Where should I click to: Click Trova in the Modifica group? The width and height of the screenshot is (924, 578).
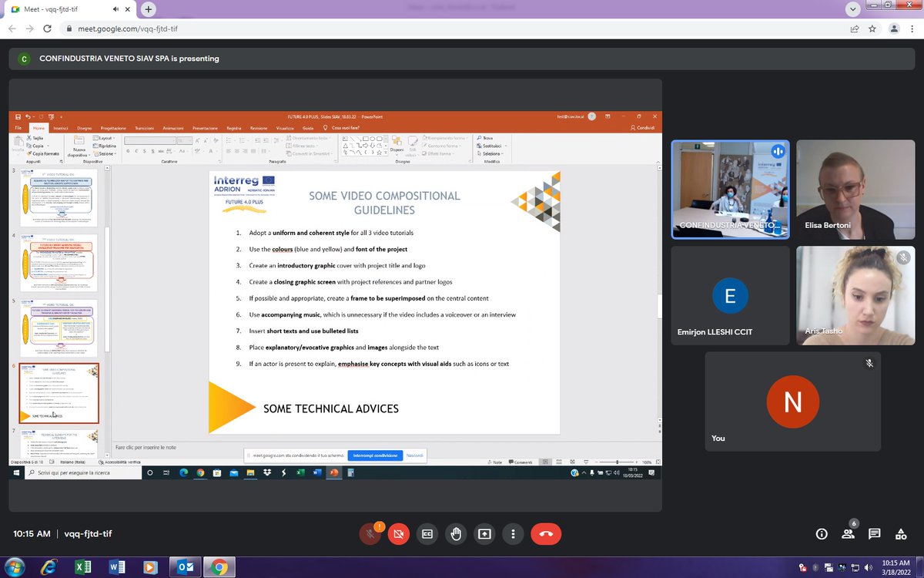click(485, 138)
